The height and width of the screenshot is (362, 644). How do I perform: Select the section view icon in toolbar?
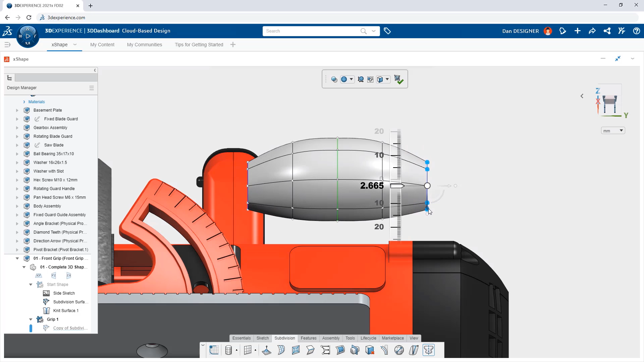(381, 79)
